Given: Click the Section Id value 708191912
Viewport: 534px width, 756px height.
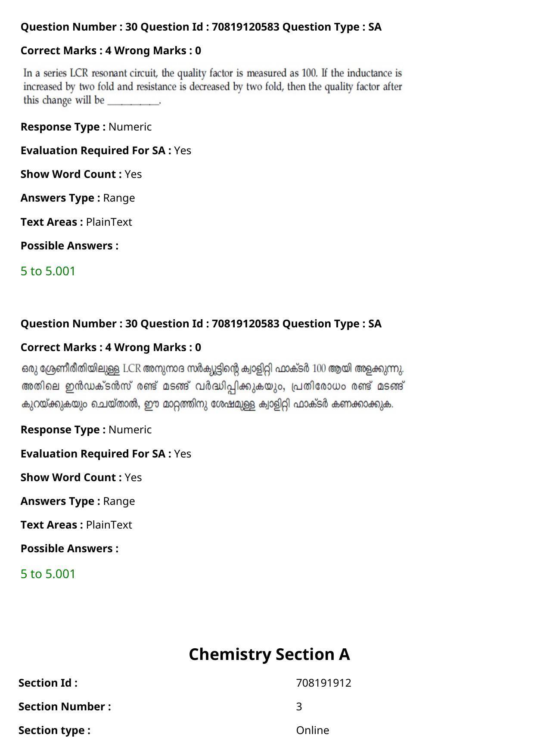Looking at the screenshot, I should point(323,683).
